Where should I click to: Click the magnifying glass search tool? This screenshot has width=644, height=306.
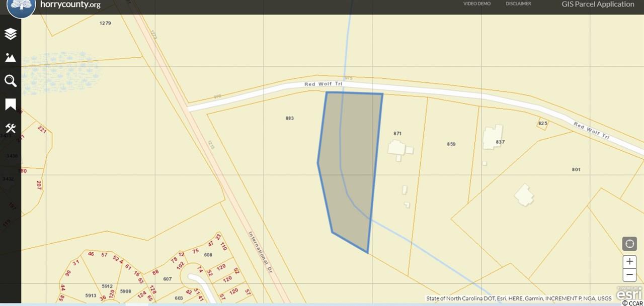pyautogui.click(x=11, y=81)
